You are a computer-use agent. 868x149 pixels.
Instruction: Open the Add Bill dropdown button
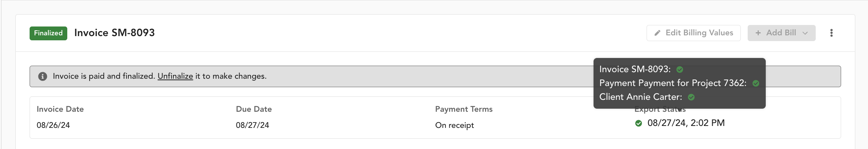tap(782, 33)
